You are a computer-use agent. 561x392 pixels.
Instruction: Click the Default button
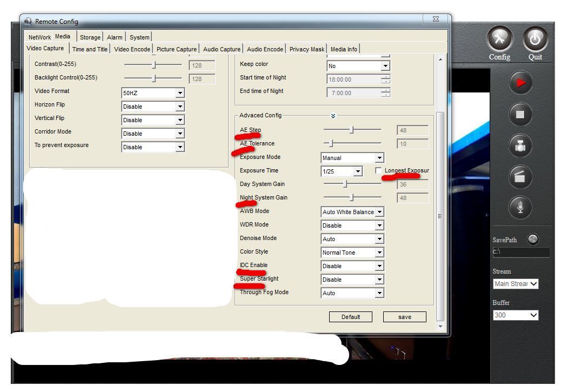click(x=350, y=317)
